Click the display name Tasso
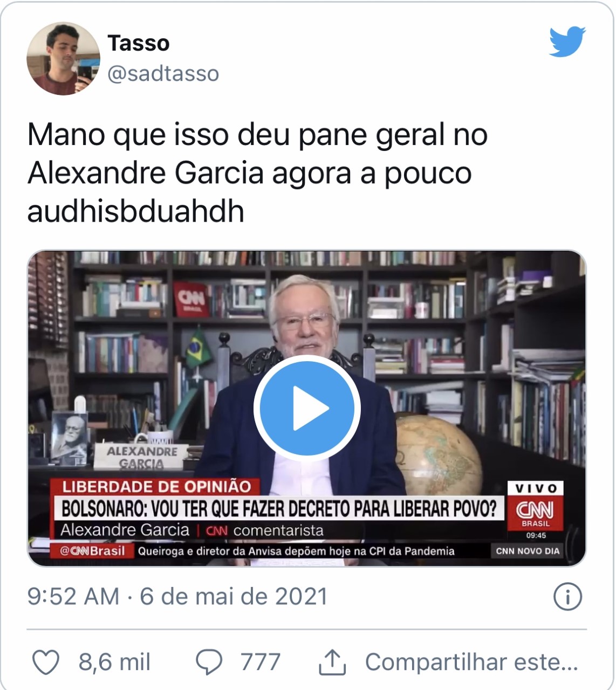This screenshot has width=616, height=690. [139, 43]
